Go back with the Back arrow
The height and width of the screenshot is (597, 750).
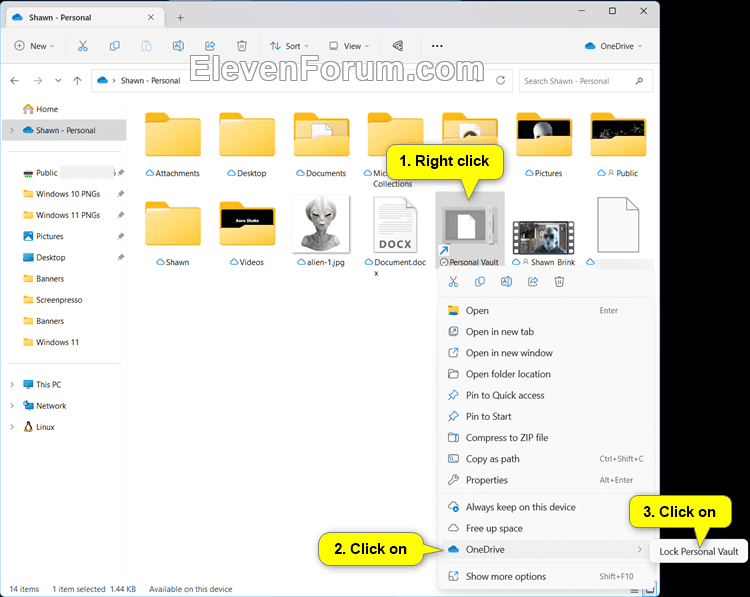(x=15, y=80)
